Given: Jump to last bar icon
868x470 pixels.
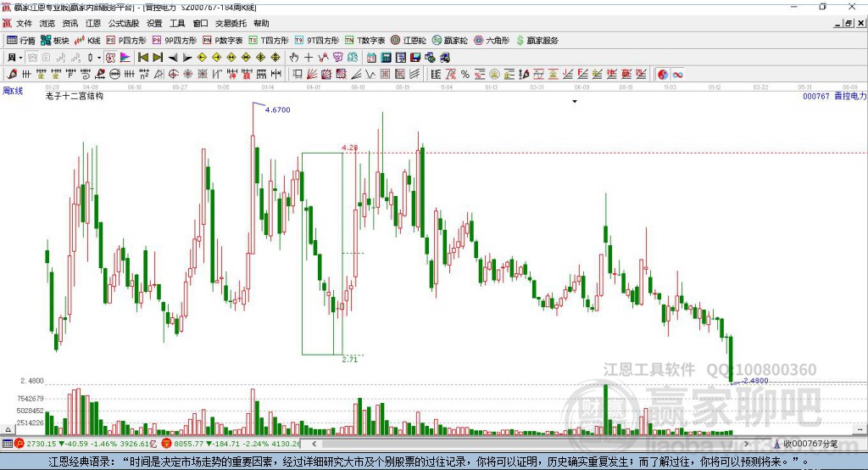Looking at the screenshot, I should click(158, 58).
